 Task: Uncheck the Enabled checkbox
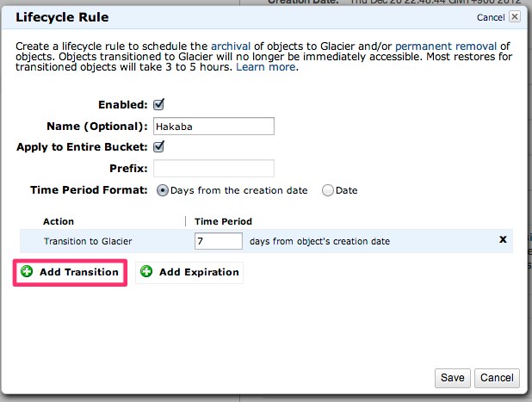point(158,105)
